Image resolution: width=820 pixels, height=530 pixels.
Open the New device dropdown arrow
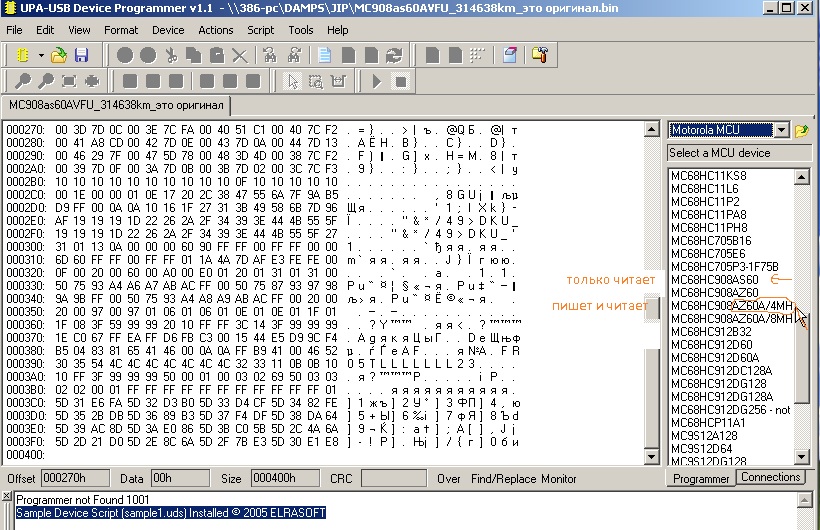(x=40, y=55)
